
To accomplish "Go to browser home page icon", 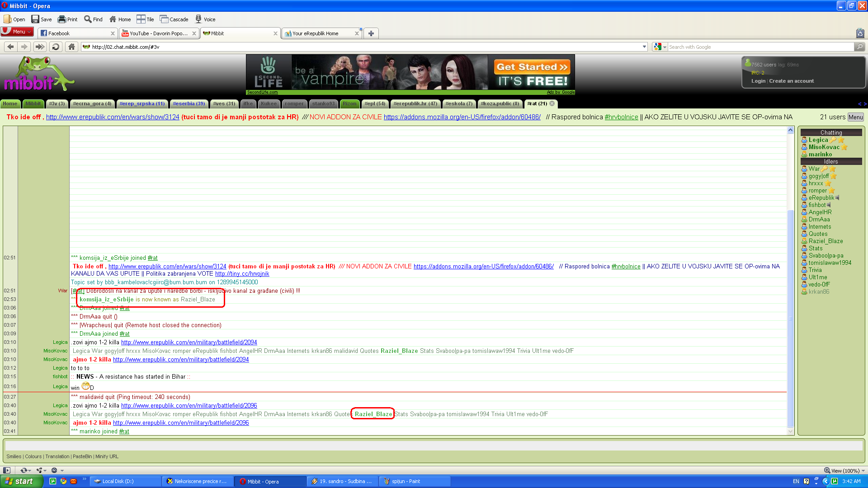I will tap(71, 47).
